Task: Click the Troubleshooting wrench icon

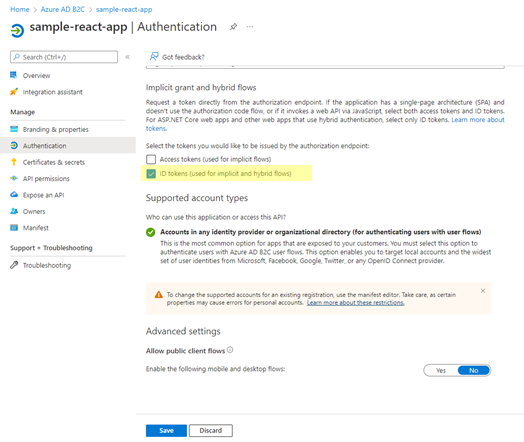Action: (14, 265)
